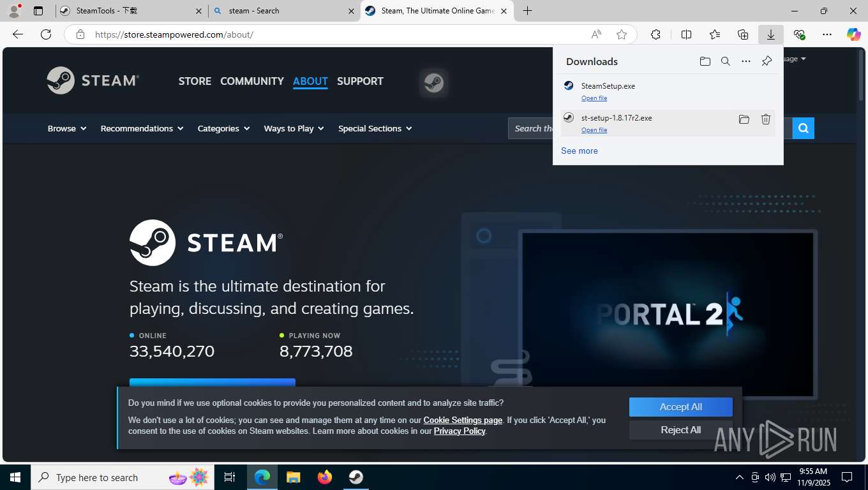Click See more in Downloads
Screen dimensions: 868x490
pos(580,151)
